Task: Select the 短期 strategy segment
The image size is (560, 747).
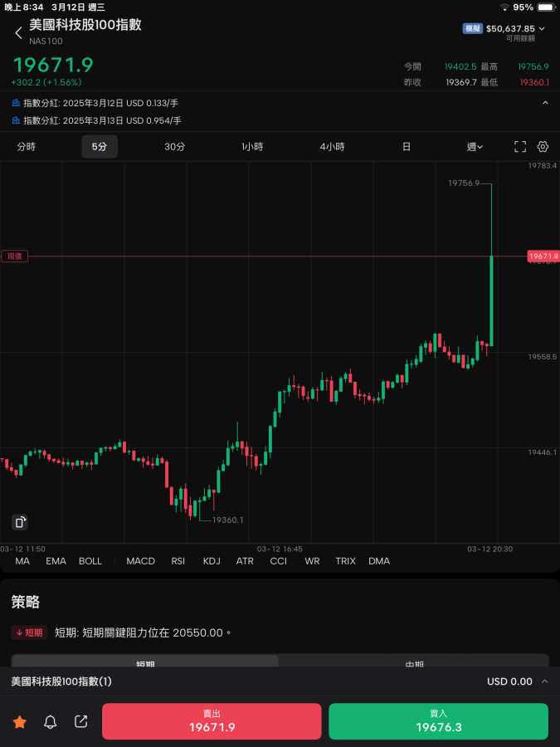Action: 145,662
